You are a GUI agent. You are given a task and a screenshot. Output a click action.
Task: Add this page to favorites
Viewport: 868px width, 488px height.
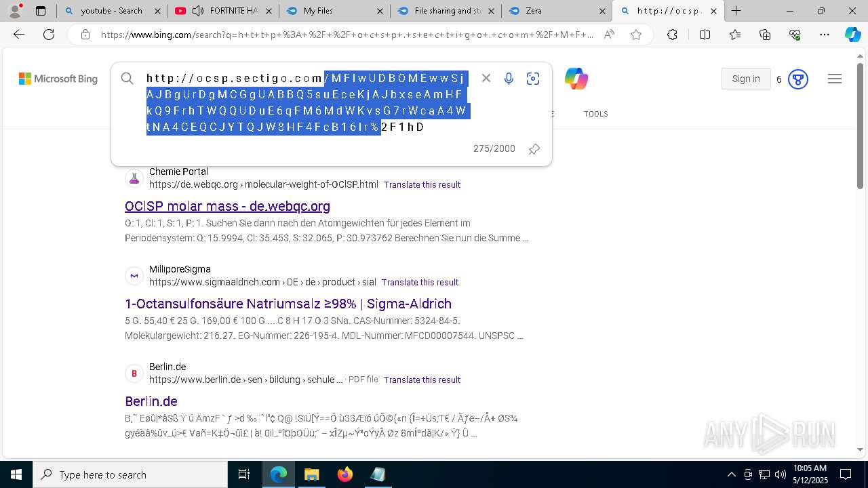635,35
